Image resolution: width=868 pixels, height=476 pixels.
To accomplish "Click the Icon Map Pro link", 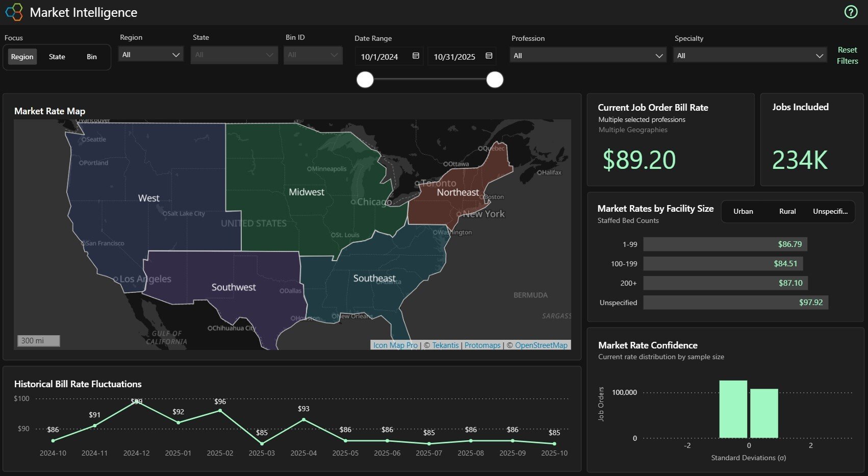I will coord(395,345).
